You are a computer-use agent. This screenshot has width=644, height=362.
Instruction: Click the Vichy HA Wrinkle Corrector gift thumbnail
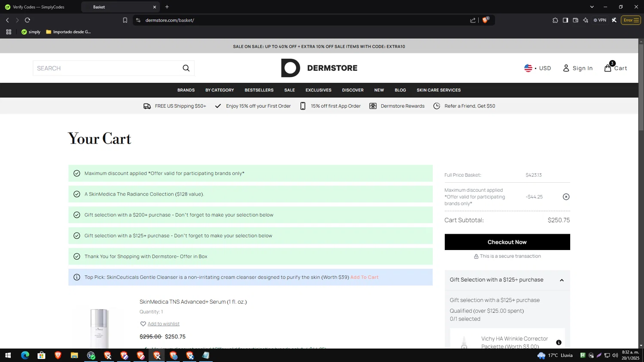[464, 342]
